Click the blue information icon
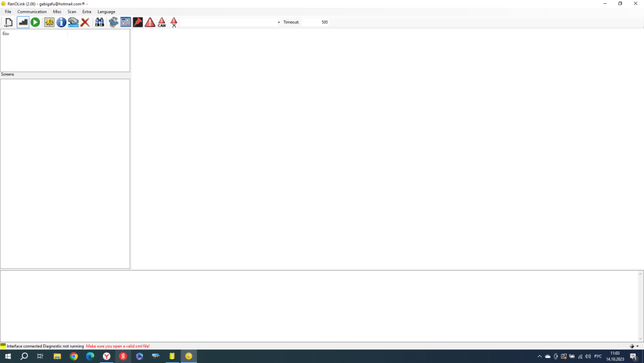Screen dimensions: 644x363 click(61, 23)
